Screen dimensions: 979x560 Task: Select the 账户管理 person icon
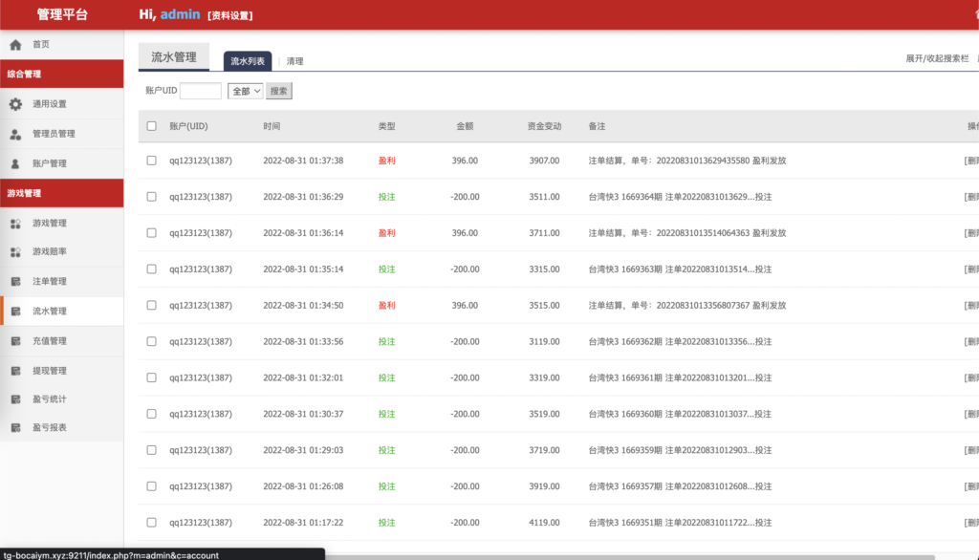[15, 163]
